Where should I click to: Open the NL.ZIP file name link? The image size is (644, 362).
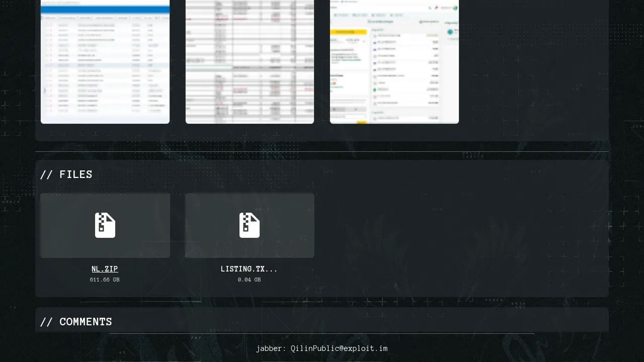point(105,269)
